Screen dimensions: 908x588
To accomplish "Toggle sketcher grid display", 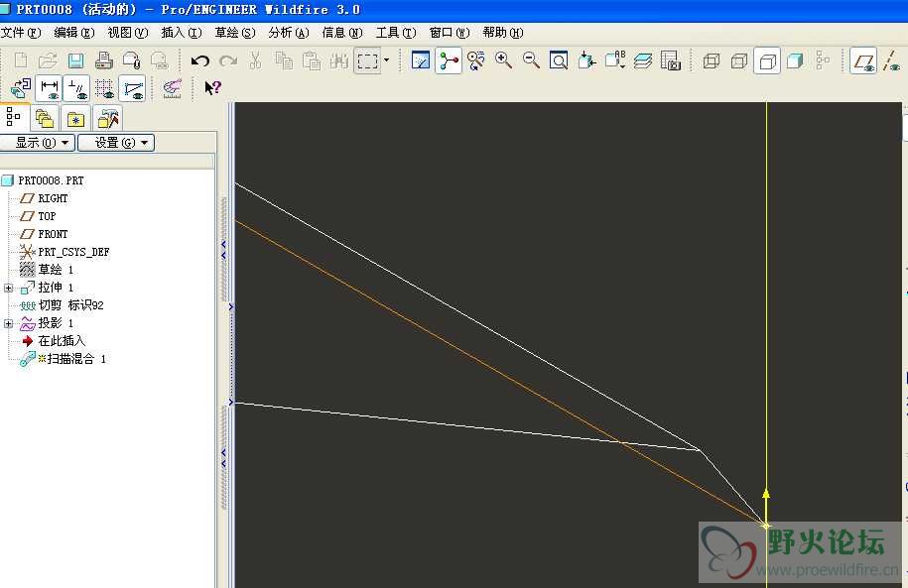I will 104,88.
